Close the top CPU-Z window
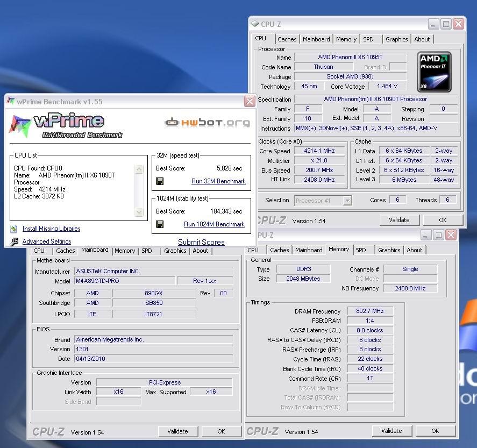This screenshot has width=477, height=448. pyautogui.click(x=458, y=24)
